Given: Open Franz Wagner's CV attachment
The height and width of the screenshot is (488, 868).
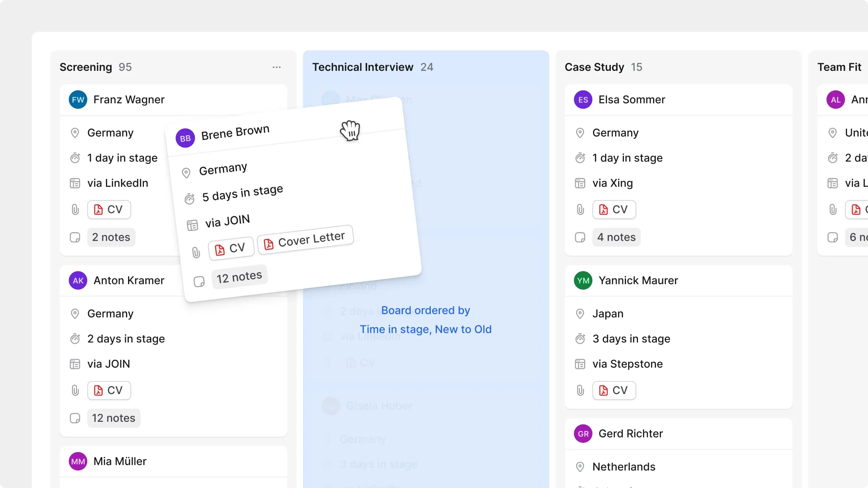Looking at the screenshot, I should pos(109,210).
